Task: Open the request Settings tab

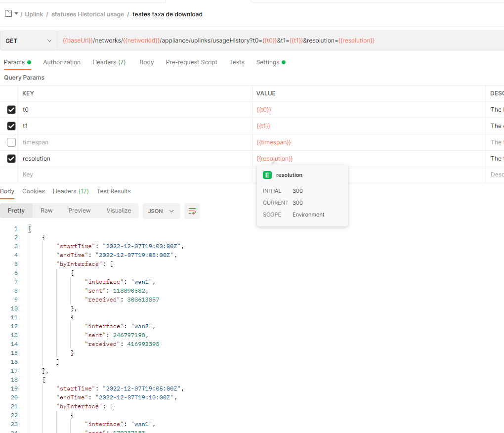Action: [268, 62]
